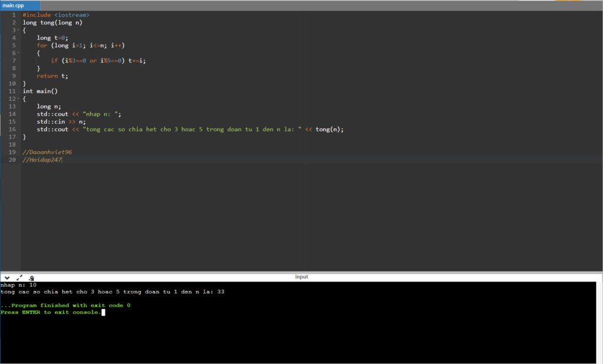Collapse the main function body at line 12
Screen dimensions: 603x364
pyautogui.click(x=18, y=99)
